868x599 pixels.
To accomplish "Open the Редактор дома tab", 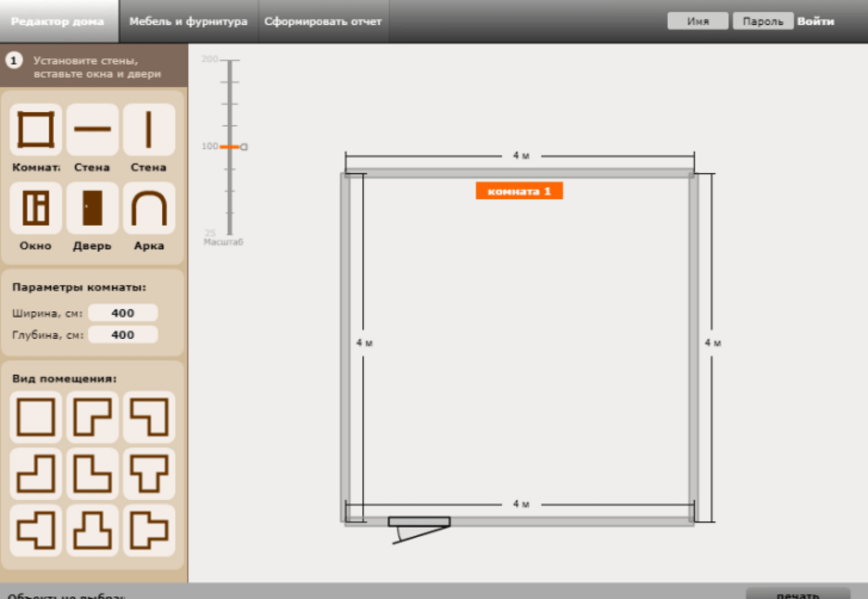I will (59, 22).
